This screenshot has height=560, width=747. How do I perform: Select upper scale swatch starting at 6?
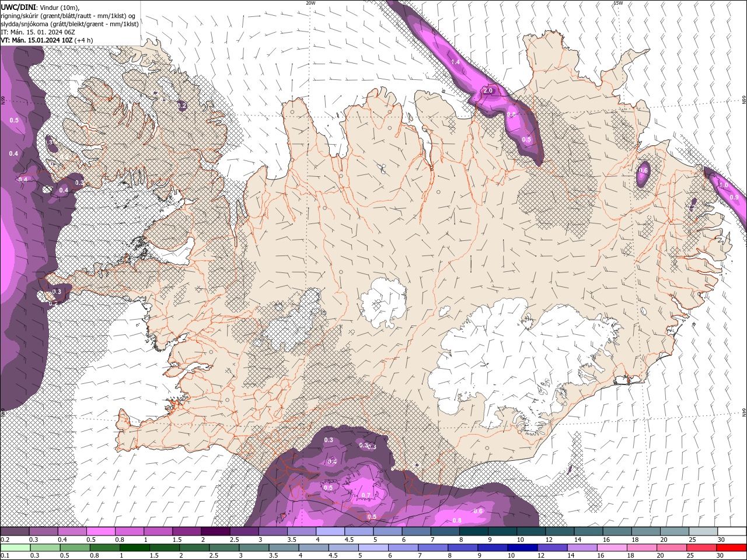(x=416, y=531)
